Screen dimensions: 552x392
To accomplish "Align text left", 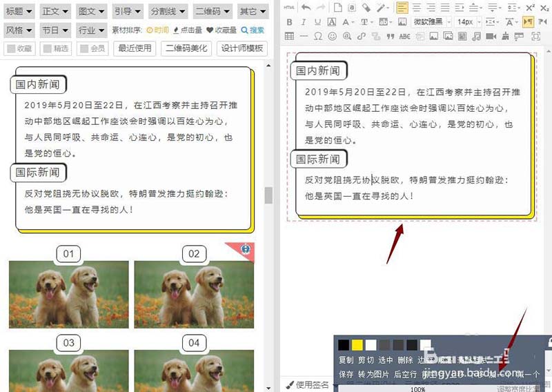I will point(402,8).
